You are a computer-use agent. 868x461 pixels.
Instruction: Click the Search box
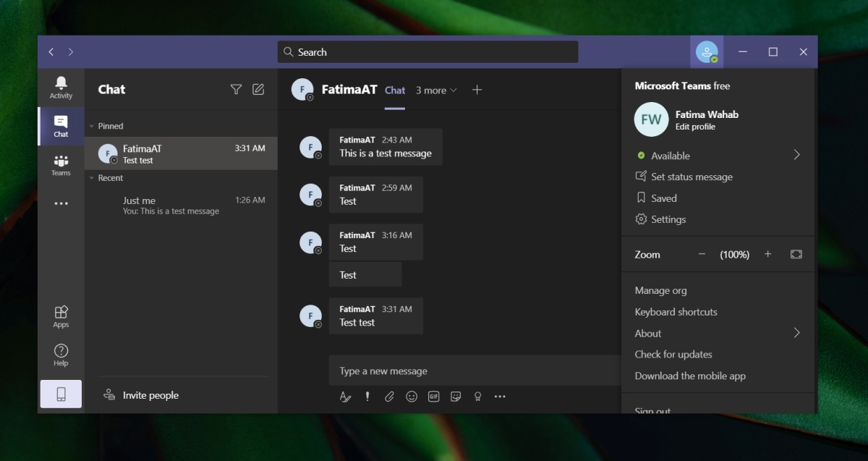click(x=427, y=52)
